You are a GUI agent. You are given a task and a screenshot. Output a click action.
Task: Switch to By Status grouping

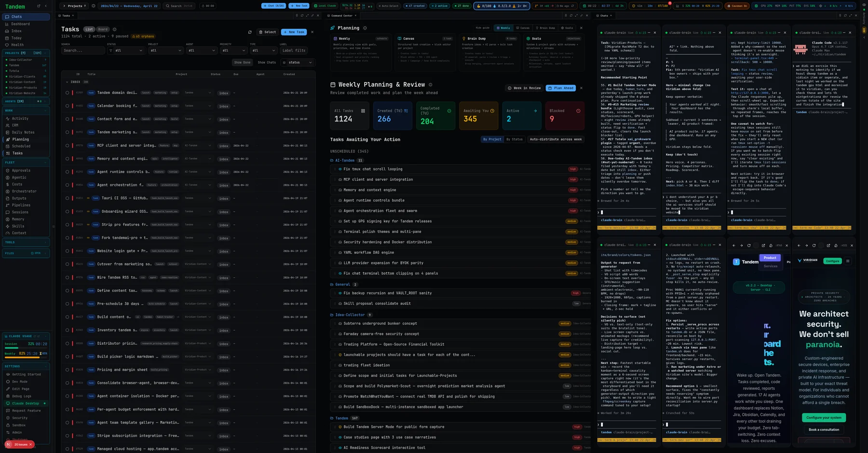coord(515,139)
